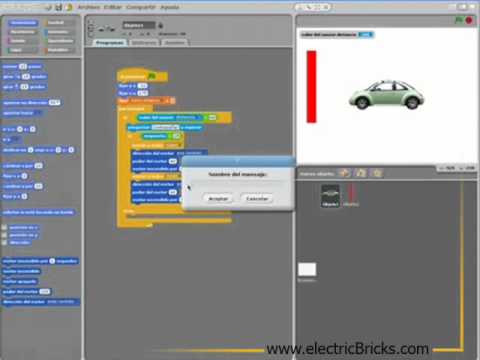The width and height of the screenshot is (480, 360).
Task: Open dropdown on 'ir a' palette block
Action: click(16, 140)
